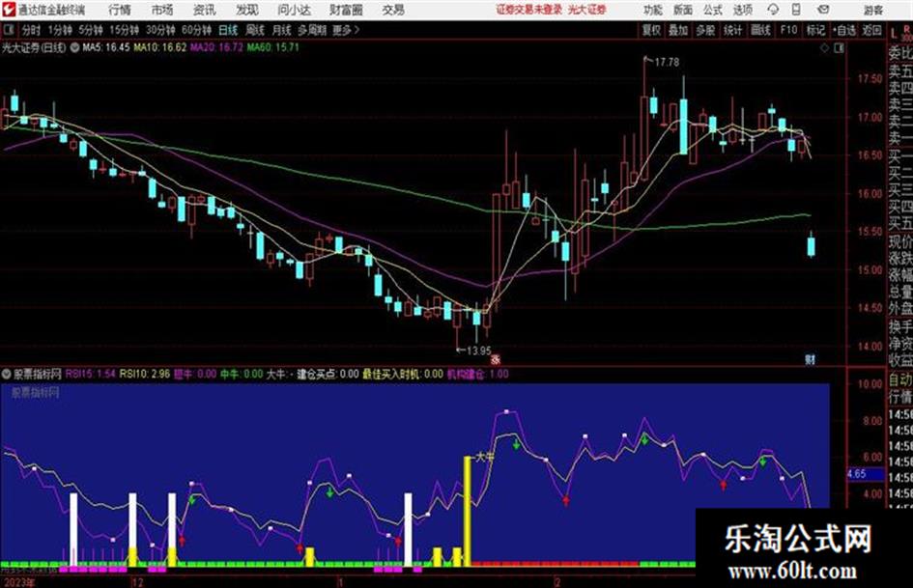Click the MA10: 16.62 legend value
This screenshot has width=913, height=588.
point(160,47)
